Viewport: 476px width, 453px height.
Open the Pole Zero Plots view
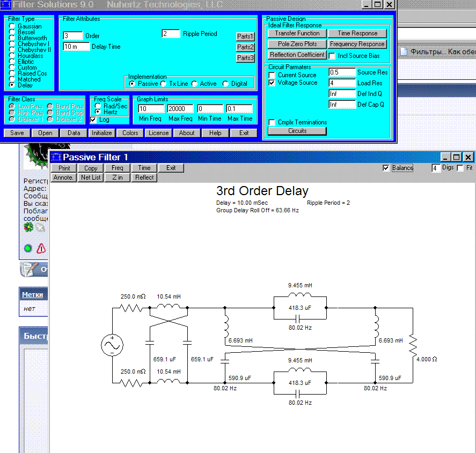pyautogui.click(x=297, y=44)
